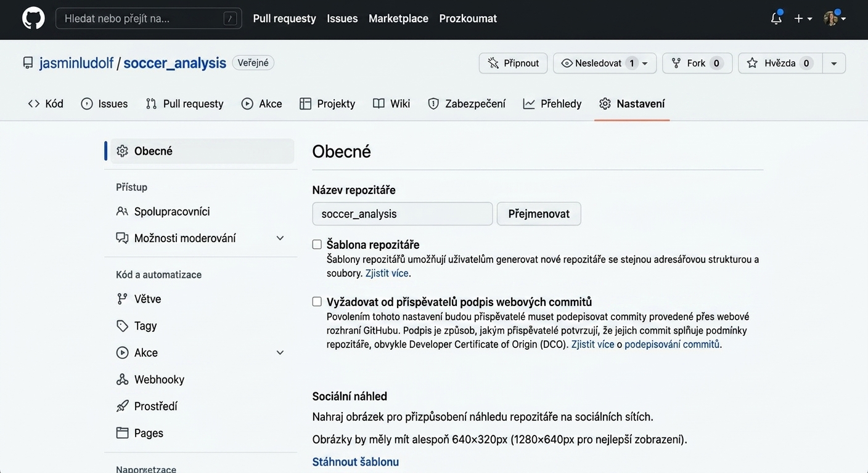Click the Přejmenovat button
This screenshot has width=868, height=473.
[x=539, y=214]
